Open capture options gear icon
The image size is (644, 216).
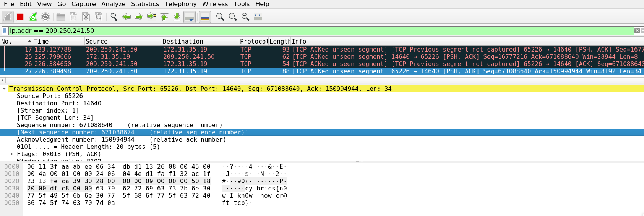[x=45, y=17]
